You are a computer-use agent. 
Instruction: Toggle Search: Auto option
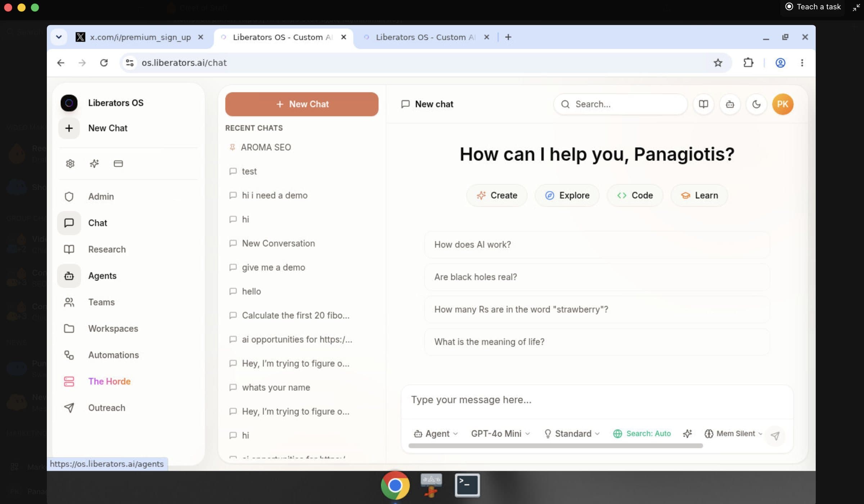(x=642, y=434)
